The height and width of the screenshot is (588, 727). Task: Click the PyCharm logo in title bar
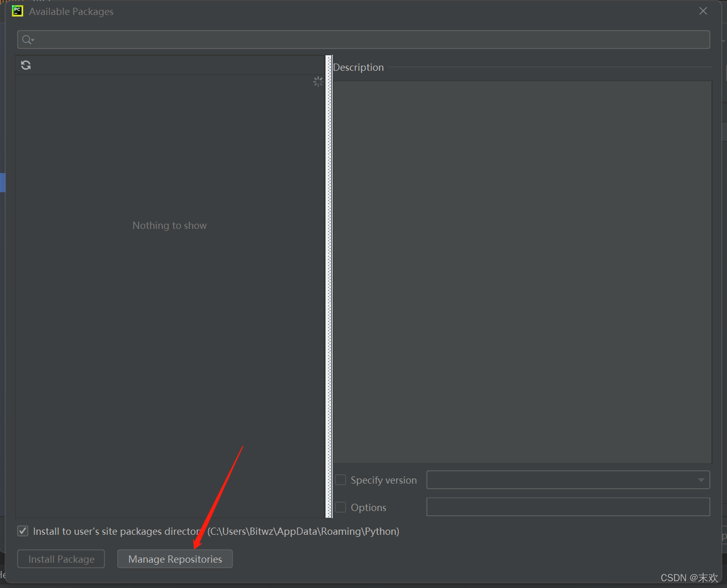(x=18, y=11)
